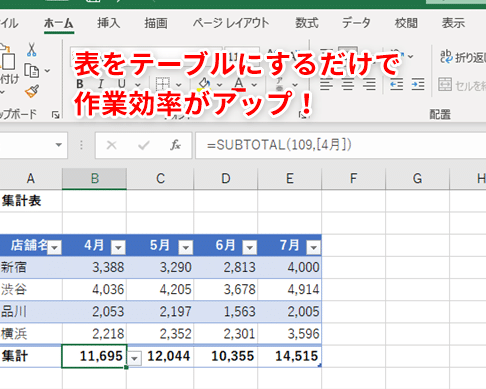Image resolution: width=486 pixels, height=389 pixels.
Task: Increase indent icon
Action: (418, 84)
